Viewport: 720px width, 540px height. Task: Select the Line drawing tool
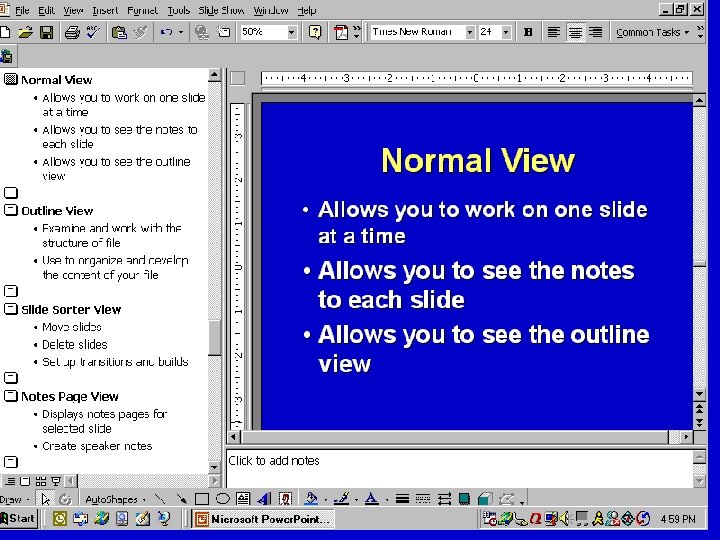[x=159, y=499]
